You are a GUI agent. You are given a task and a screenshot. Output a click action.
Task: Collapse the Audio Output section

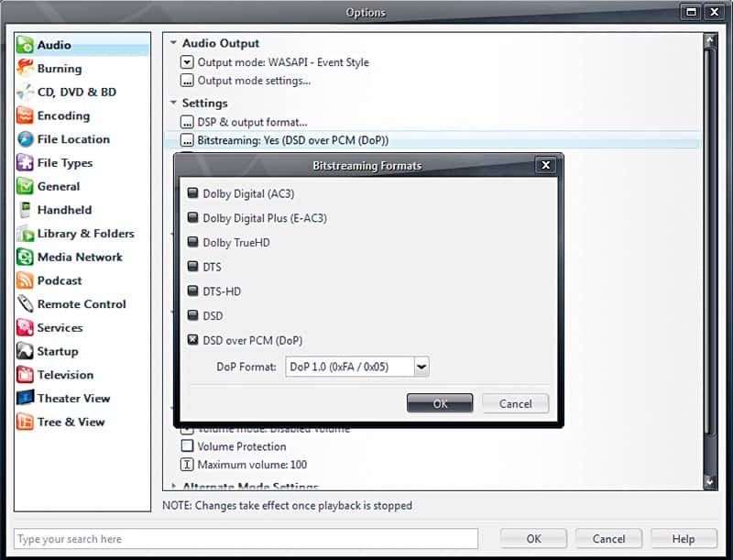tap(173, 43)
